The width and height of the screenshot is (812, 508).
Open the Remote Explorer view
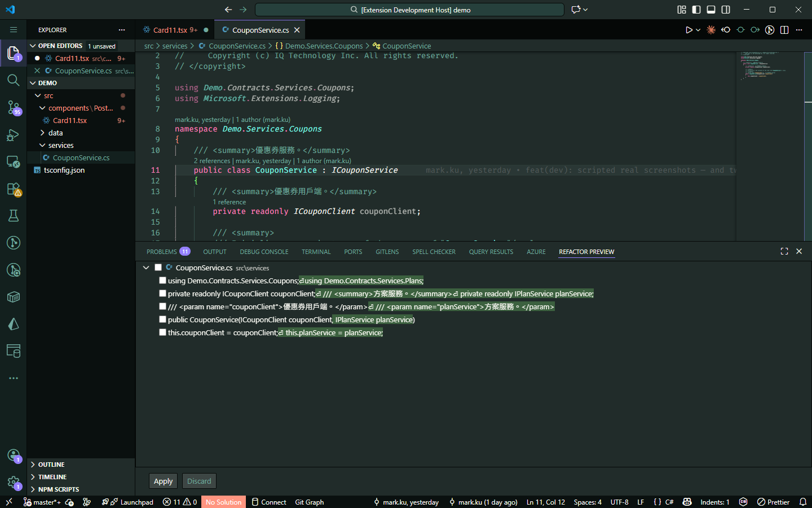coord(14,161)
